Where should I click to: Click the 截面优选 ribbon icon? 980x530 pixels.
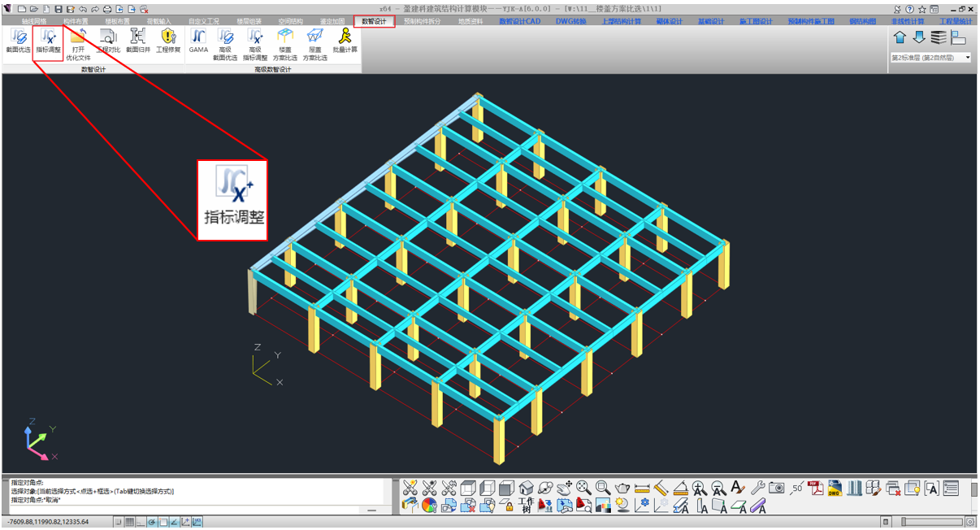click(18, 41)
